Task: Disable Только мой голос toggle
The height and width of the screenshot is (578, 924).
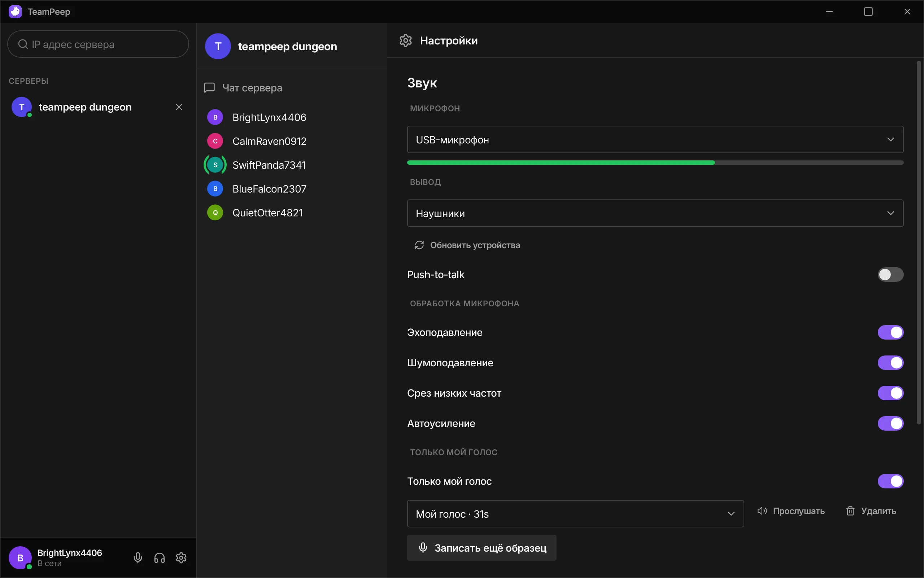Action: pyautogui.click(x=890, y=481)
